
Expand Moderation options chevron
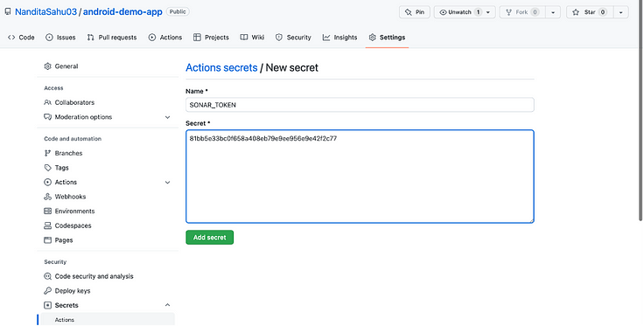168,117
